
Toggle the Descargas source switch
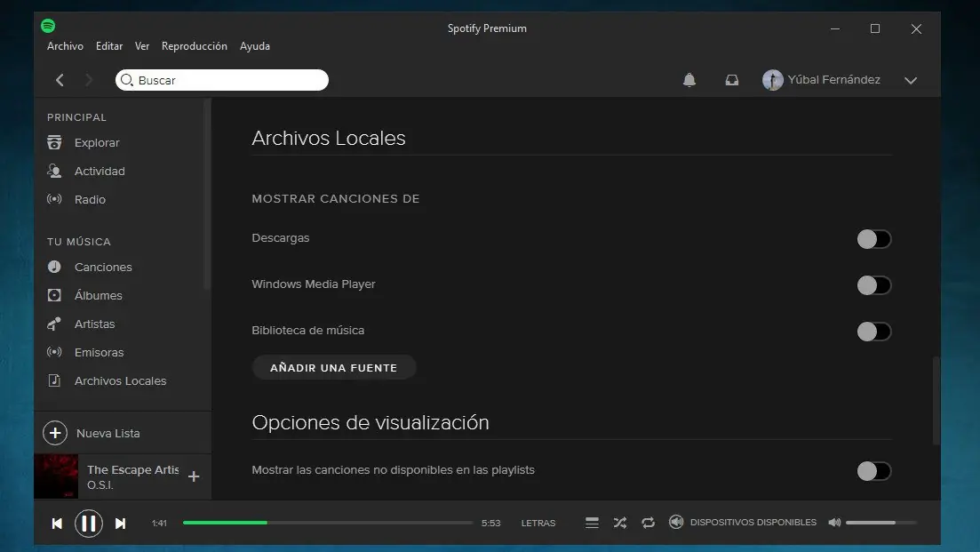coord(873,238)
